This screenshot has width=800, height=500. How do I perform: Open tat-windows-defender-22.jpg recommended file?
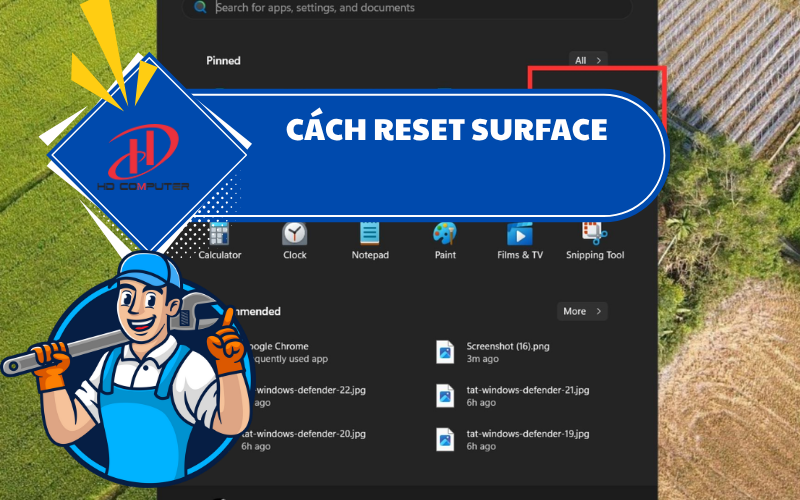(x=309, y=396)
